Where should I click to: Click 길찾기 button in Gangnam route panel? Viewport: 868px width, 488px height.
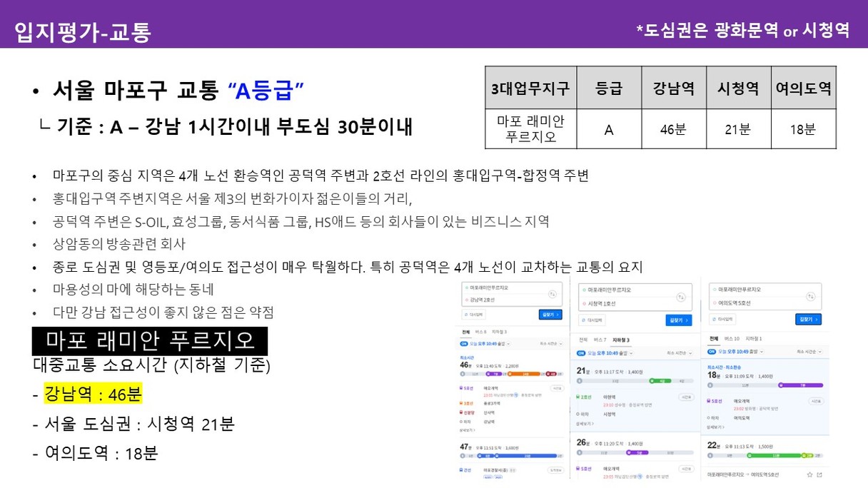coord(550,315)
